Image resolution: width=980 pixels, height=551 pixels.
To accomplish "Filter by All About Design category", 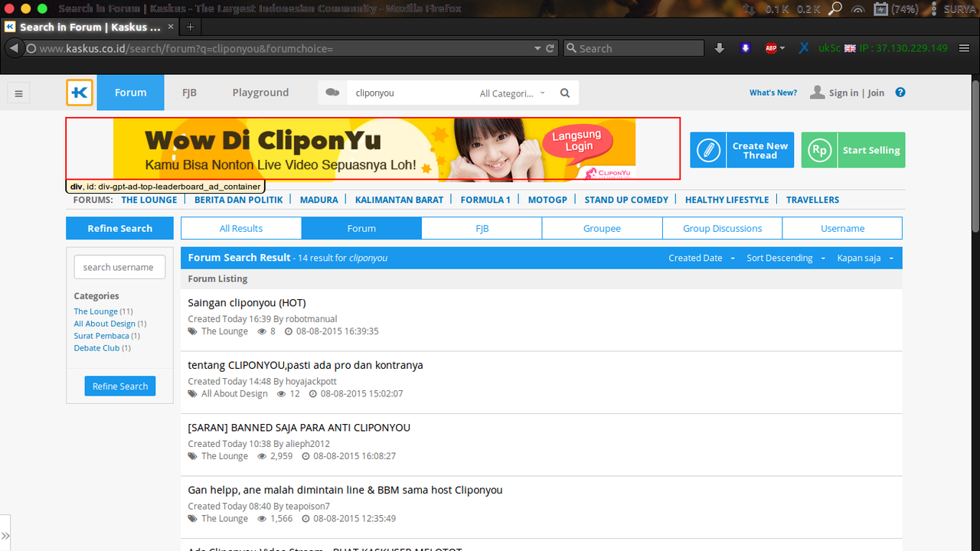I will pos(110,324).
